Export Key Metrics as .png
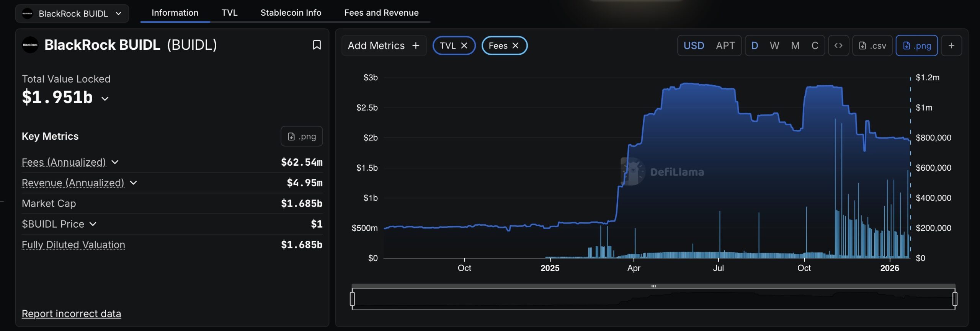The height and width of the screenshot is (331, 980). click(301, 137)
